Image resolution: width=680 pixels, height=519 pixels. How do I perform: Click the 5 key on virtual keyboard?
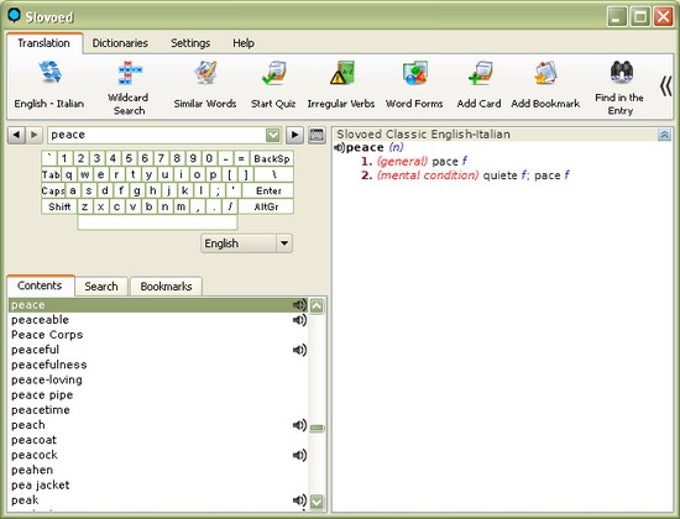[129, 159]
